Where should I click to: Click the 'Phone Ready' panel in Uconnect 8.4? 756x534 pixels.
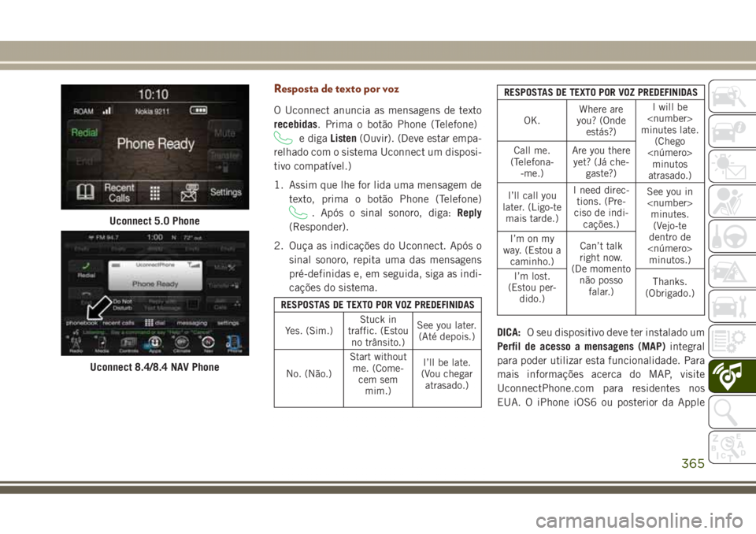point(155,276)
